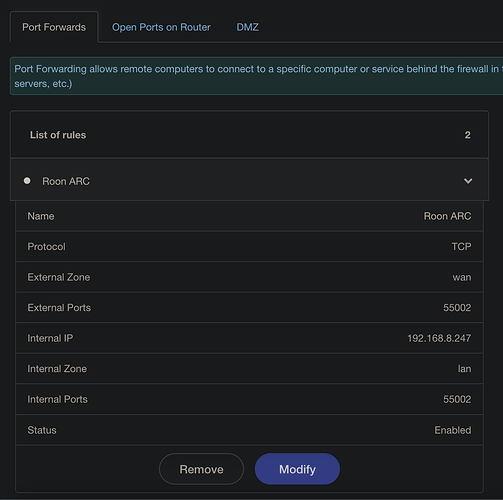
Task: Switch to the Port Forwards tab
Action: [54, 27]
